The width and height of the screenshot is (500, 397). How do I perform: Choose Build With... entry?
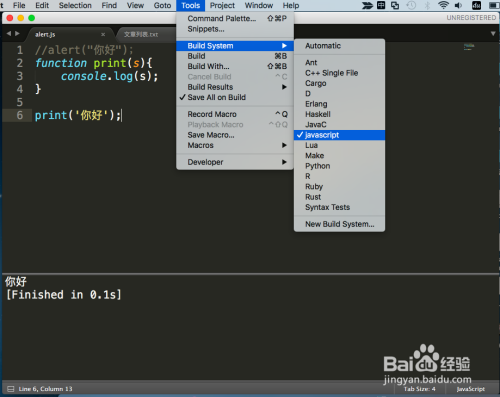pos(235,66)
